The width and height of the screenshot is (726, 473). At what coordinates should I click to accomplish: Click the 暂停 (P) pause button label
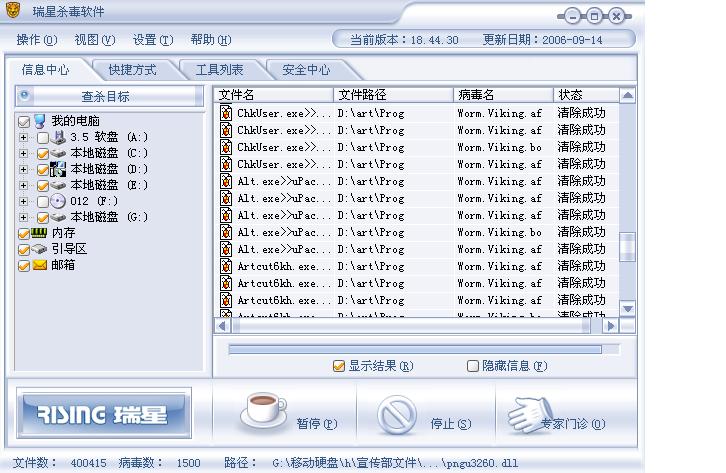click(317, 423)
